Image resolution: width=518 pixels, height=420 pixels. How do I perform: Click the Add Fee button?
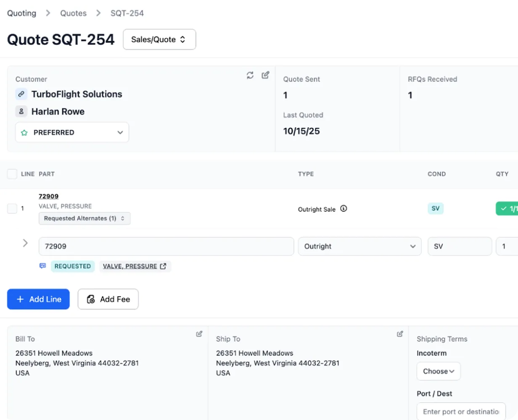pos(108,299)
